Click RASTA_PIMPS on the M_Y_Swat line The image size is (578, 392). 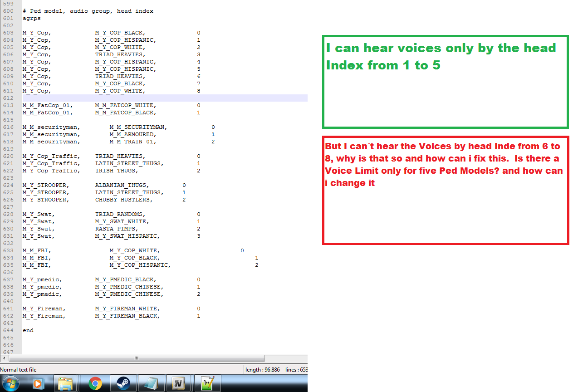tap(117, 229)
